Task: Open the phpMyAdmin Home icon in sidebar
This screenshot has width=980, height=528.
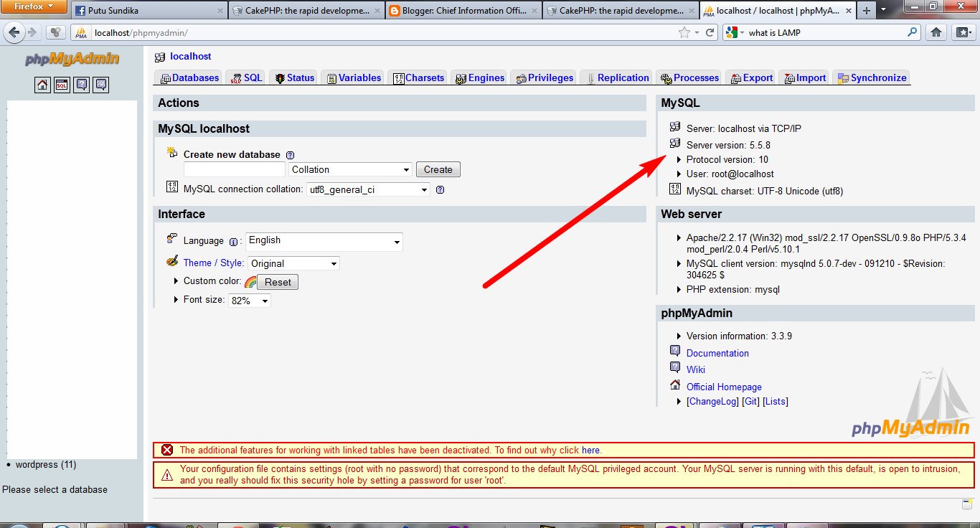Action: tap(42, 85)
